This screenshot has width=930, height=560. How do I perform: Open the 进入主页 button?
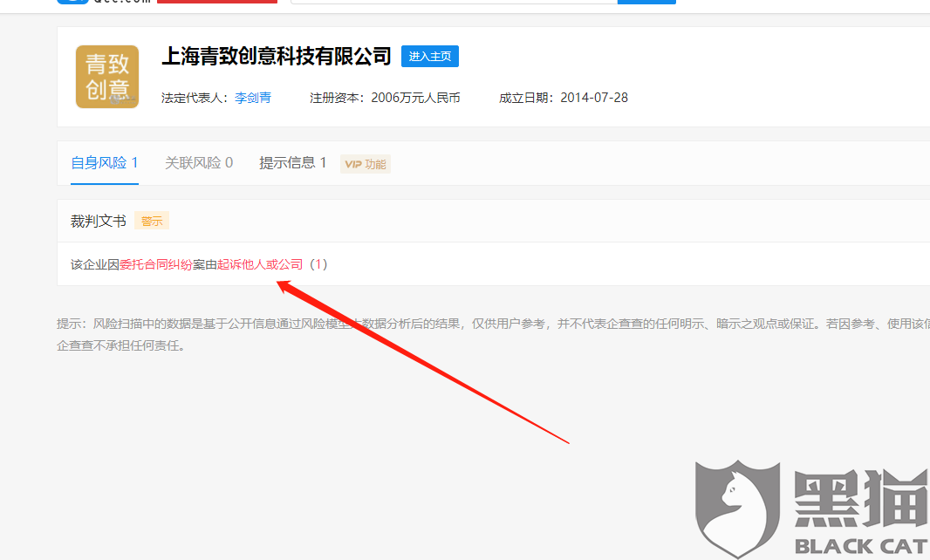click(x=430, y=57)
